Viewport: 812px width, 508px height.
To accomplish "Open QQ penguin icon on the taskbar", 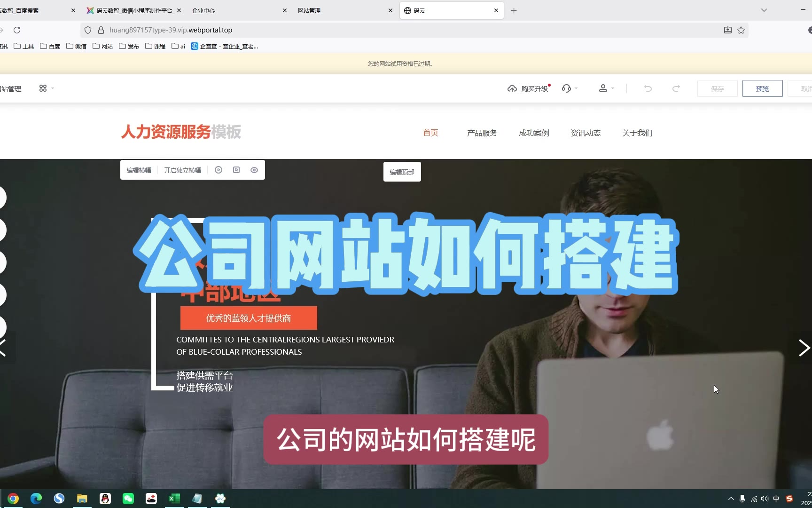I will pyautogui.click(x=105, y=499).
